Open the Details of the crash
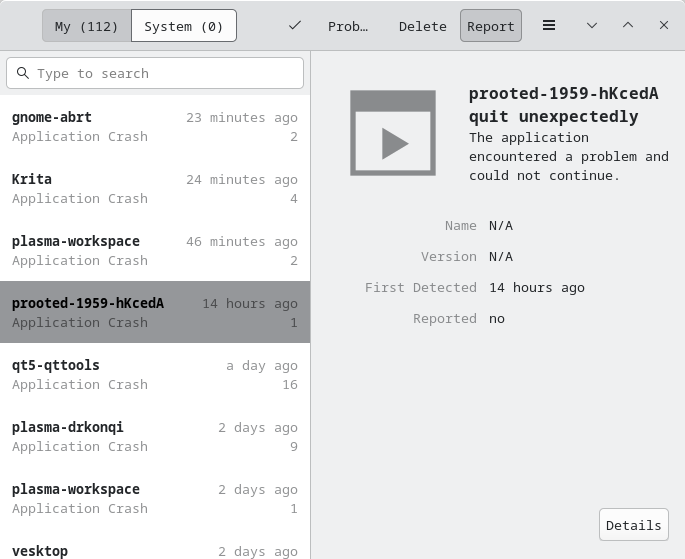685x559 pixels. point(633,525)
